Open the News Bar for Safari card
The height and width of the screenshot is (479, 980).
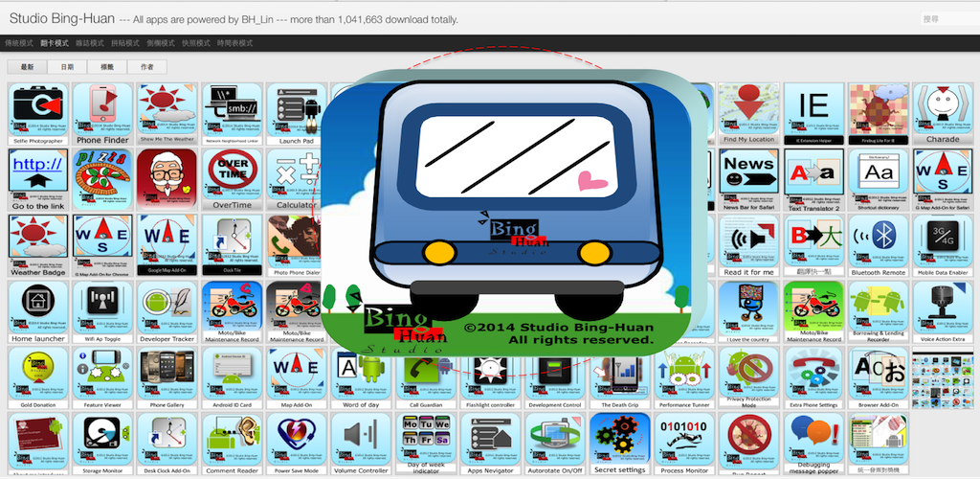click(x=748, y=179)
